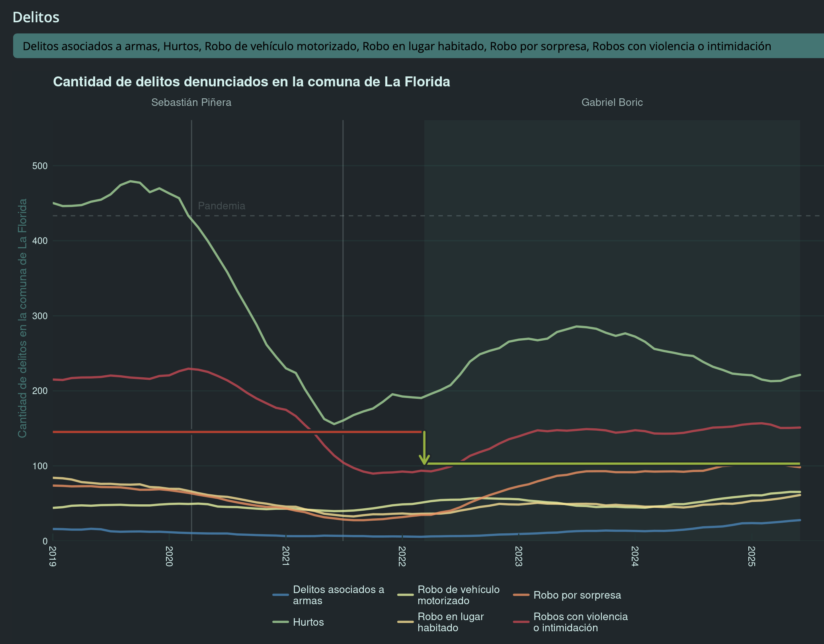Click the 2020 x-axis tick label
This screenshot has height=644, width=824.
pos(169,556)
